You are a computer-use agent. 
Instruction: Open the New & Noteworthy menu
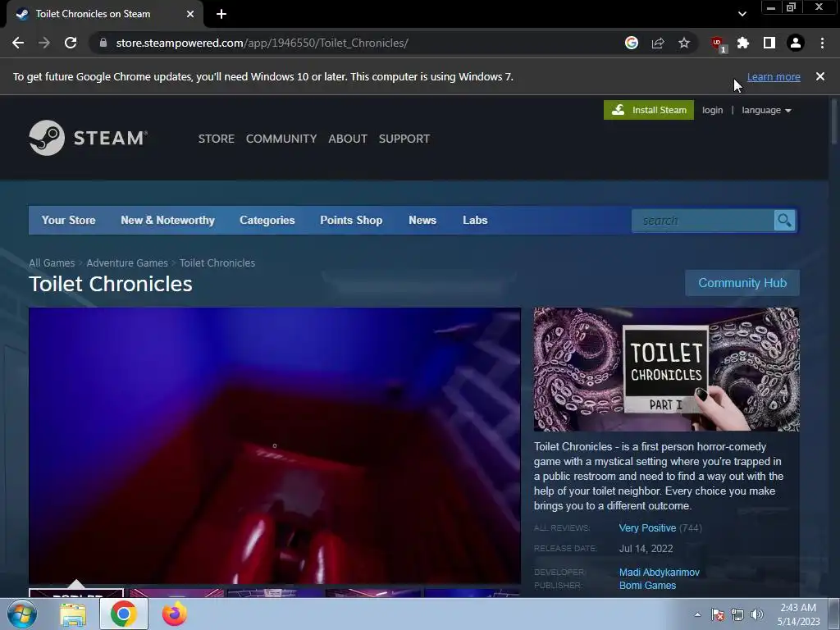tap(167, 220)
